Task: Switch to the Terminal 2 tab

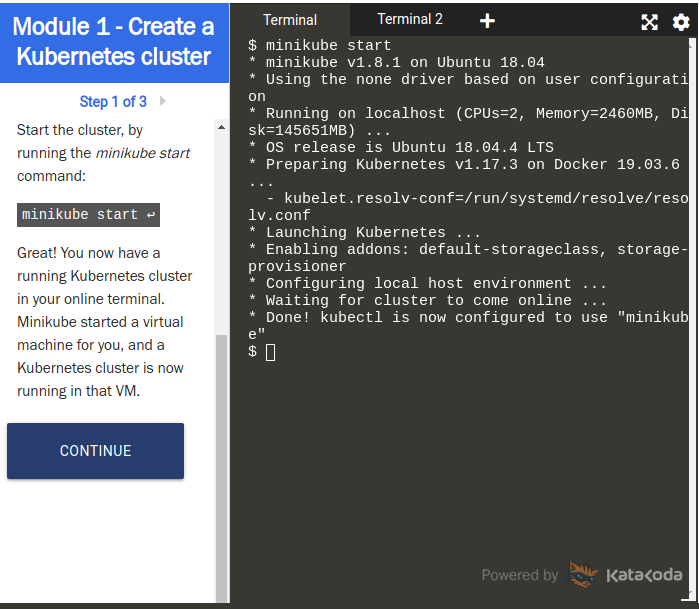Action: click(410, 19)
